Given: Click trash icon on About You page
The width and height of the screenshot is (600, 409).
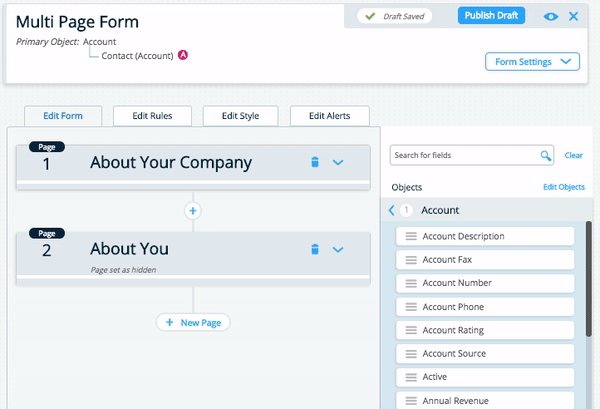Looking at the screenshot, I should coord(314,249).
